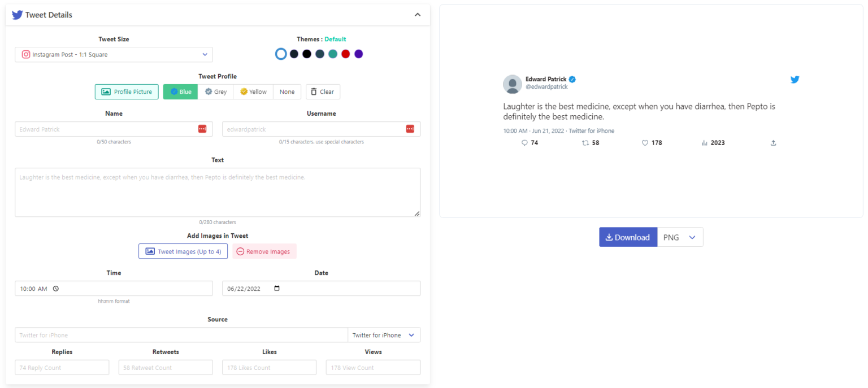Screen dimensions: 868x388
Task: Click the Download button
Action: tap(628, 237)
